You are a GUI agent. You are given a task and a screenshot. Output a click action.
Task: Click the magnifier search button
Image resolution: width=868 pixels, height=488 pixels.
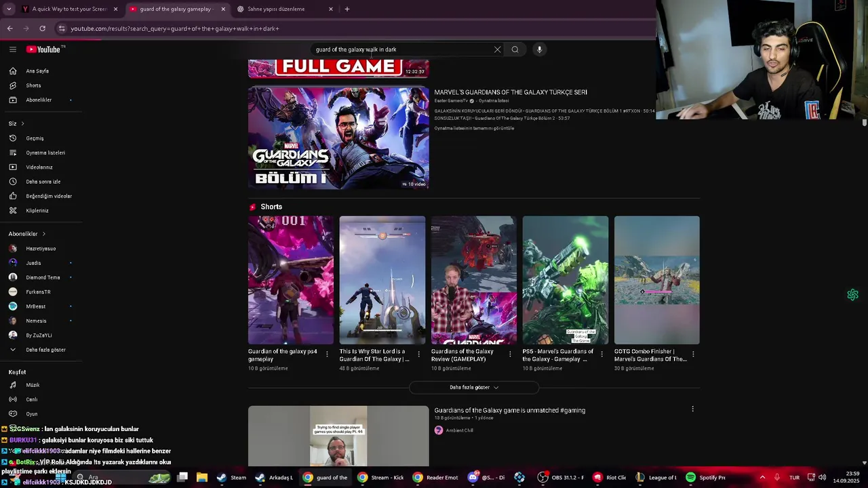click(515, 49)
